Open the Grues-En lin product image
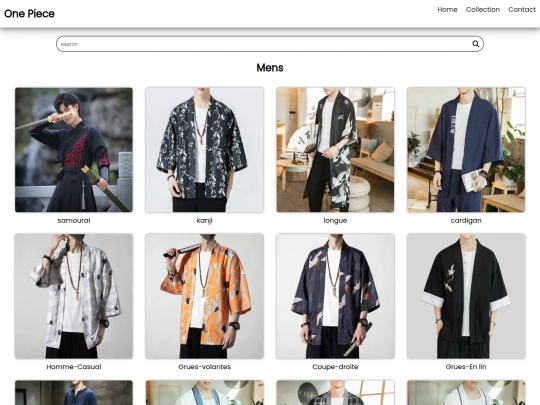The image size is (540, 405). click(x=466, y=296)
